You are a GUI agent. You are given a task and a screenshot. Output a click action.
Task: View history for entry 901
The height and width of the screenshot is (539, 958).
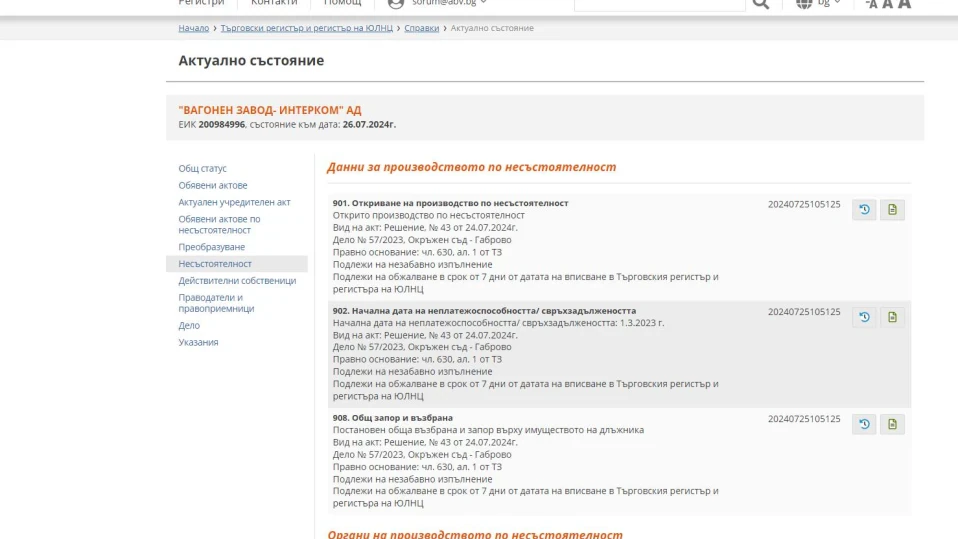click(x=864, y=210)
